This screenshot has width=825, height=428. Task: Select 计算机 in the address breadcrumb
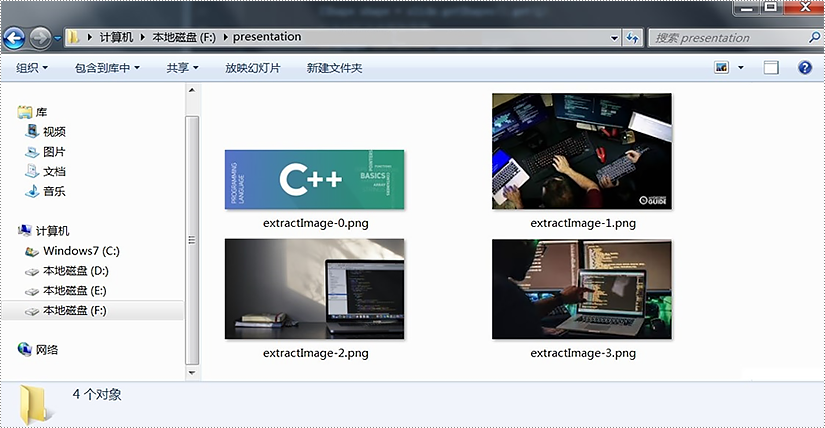point(116,37)
